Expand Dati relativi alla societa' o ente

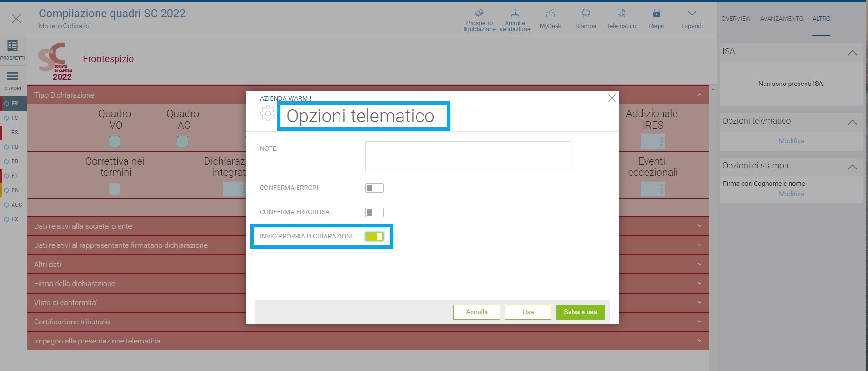(368, 226)
